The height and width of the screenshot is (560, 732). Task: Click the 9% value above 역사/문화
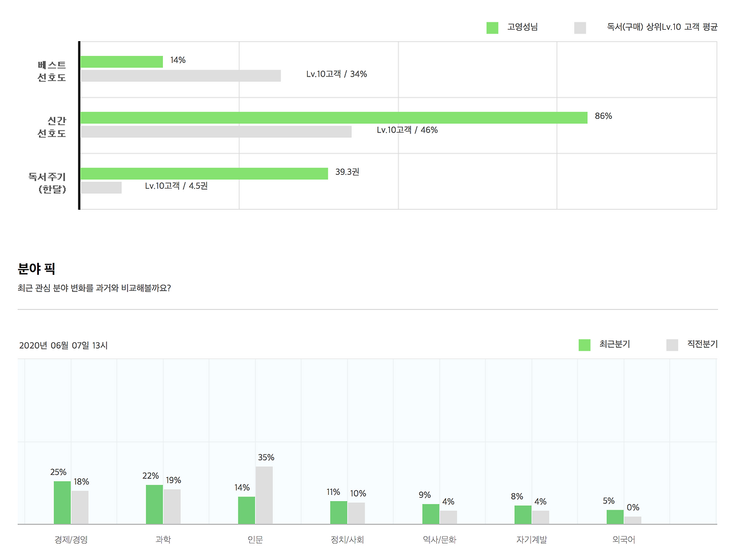pos(424,495)
